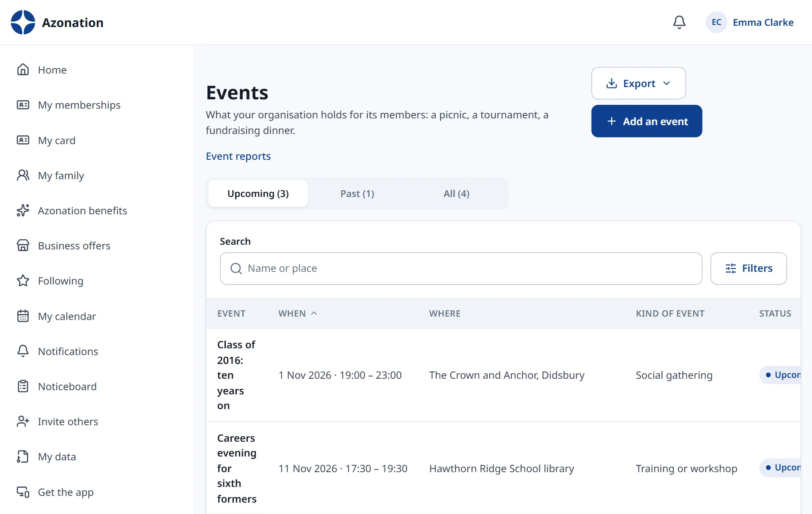Switch to the Past (1) tab
This screenshot has width=812, height=514.
[357, 194]
